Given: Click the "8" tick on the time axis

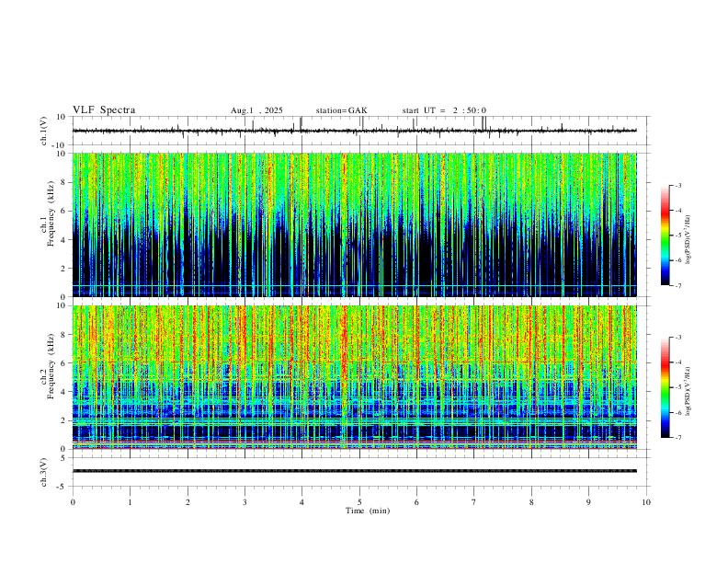Looking at the screenshot, I should pyautogui.click(x=531, y=502).
